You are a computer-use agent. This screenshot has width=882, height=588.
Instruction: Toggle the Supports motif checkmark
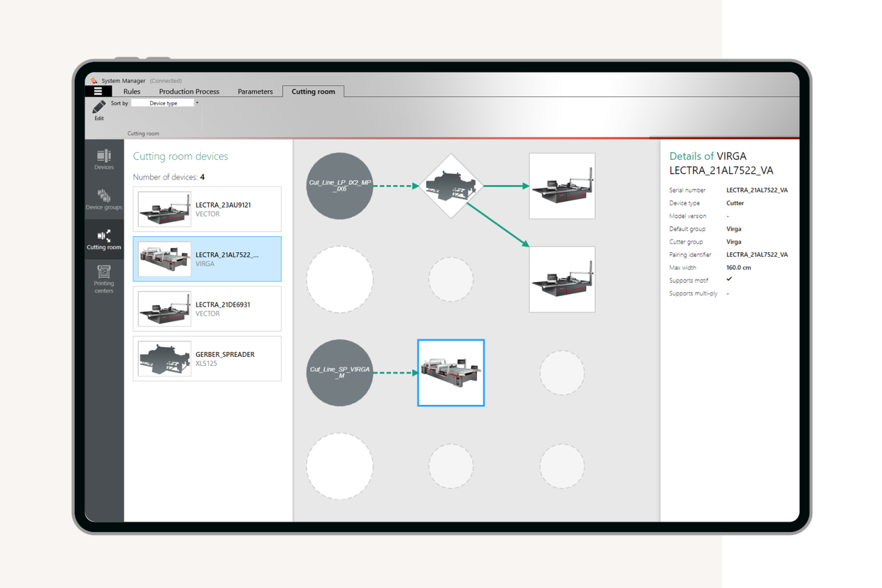coord(729,280)
